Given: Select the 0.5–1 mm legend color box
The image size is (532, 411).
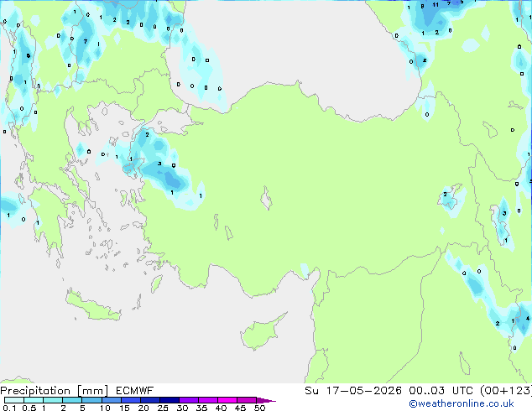Looking at the screenshot, I should coord(34,400).
